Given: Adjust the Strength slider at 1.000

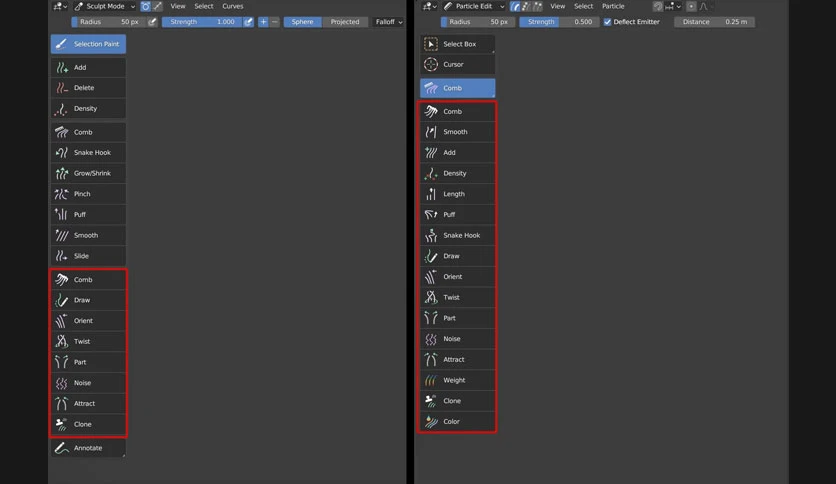Looking at the screenshot, I should pyautogui.click(x=202, y=22).
